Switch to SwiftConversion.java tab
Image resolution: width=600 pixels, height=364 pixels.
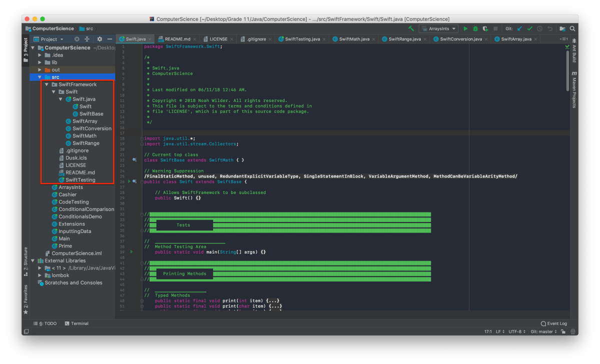(x=461, y=39)
